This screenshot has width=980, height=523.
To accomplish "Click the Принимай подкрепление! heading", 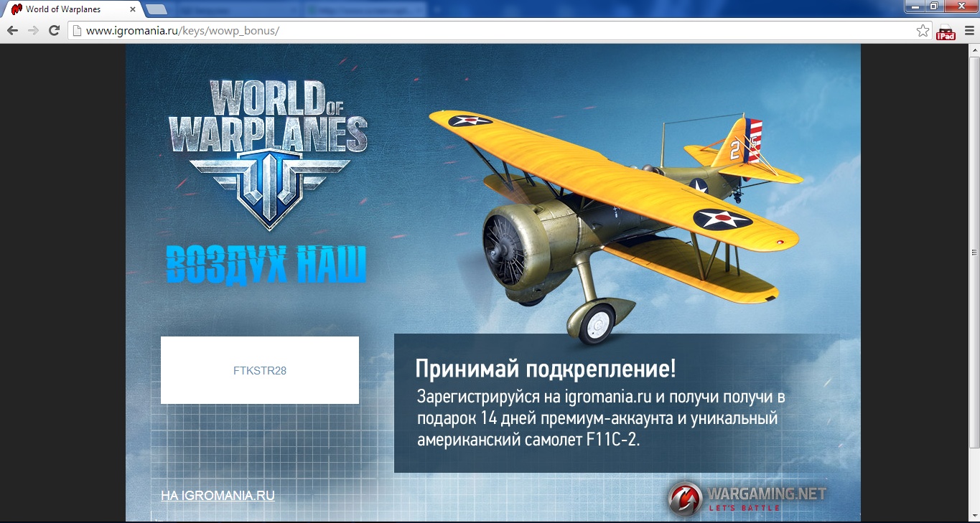I will click(x=546, y=369).
